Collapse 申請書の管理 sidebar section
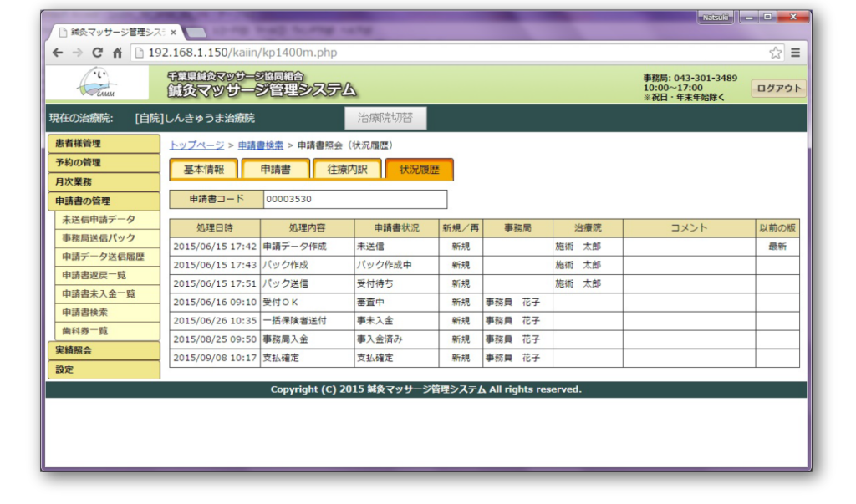 (x=104, y=201)
